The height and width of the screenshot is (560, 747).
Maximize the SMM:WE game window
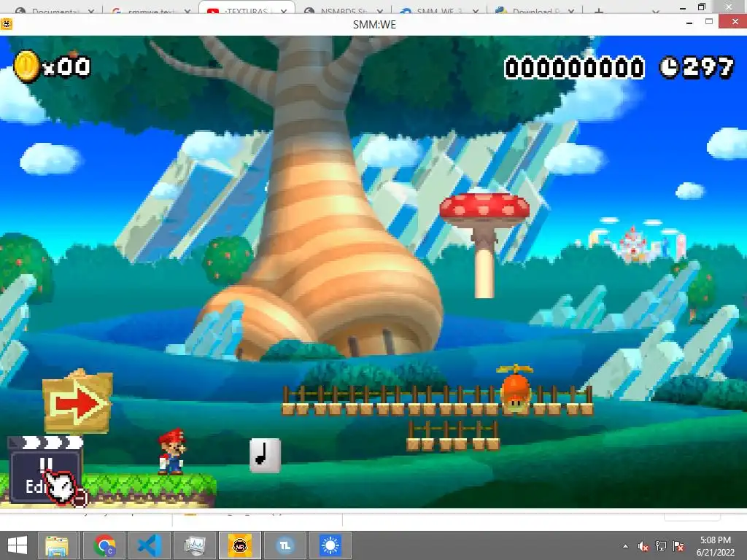[709, 22]
